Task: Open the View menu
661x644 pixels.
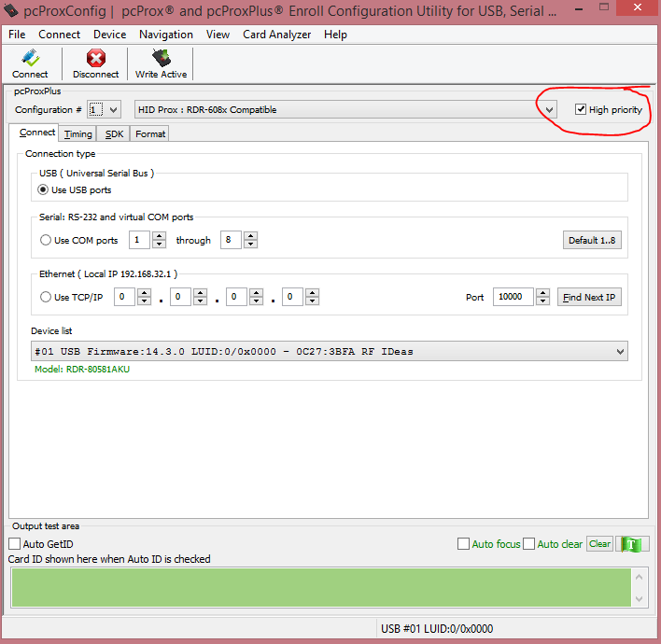Action: 218,35
